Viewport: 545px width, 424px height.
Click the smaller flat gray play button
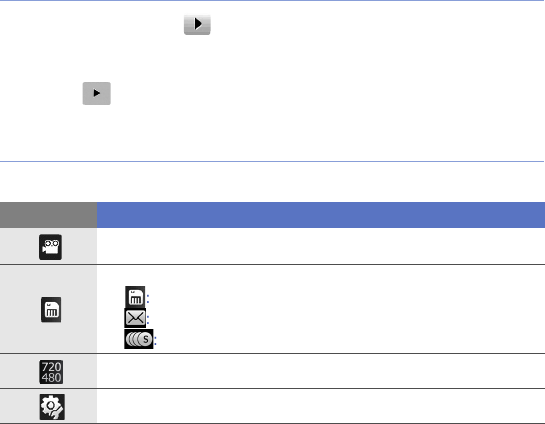click(x=97, y=93)
